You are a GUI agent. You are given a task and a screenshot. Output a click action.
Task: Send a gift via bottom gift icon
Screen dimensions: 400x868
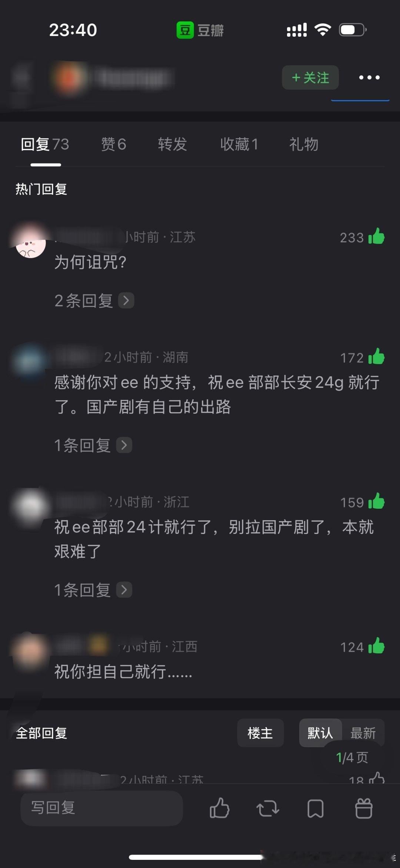(x=364, y=808)
